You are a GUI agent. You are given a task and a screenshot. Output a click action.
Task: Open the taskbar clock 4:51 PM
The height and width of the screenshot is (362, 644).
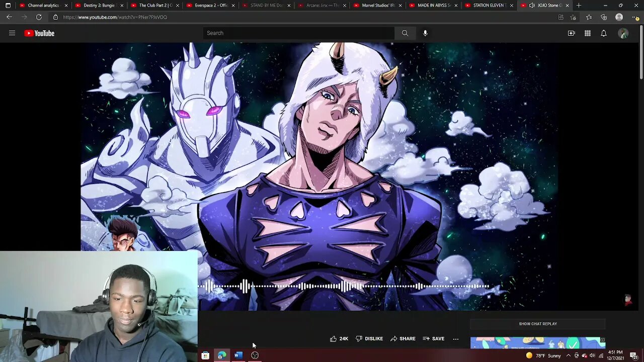pyautogui.click(x=615, y=355)
